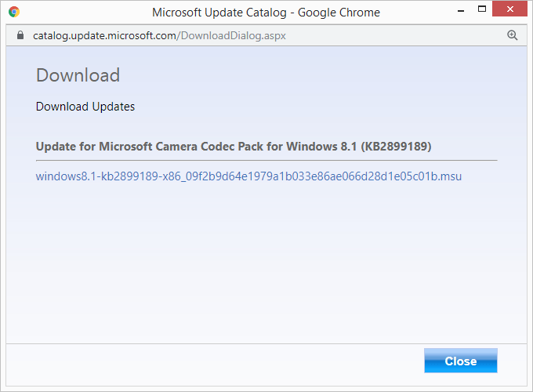Image resolution: width=533 pixels, height=392 pixels.
Task: Click the KB2899189 number in the update title
Action: click(x=397, y=147)
